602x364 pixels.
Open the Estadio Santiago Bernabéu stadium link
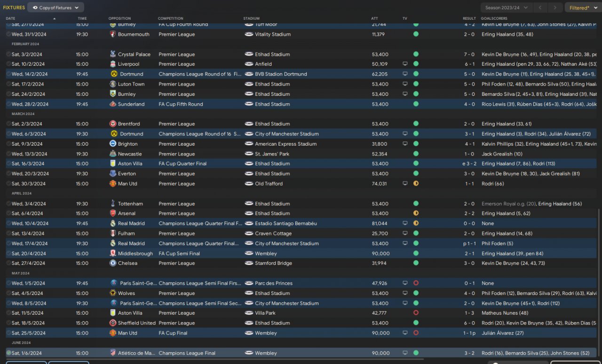[286, 224]
